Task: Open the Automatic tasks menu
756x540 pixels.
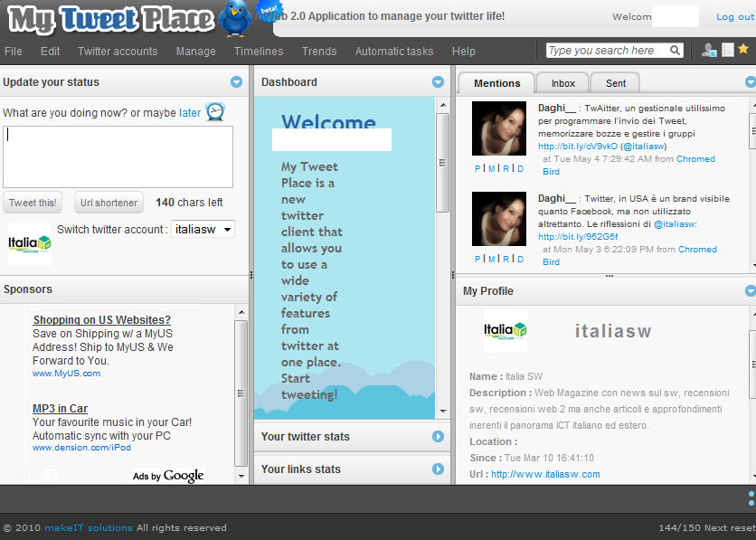Action: (394, 52)
